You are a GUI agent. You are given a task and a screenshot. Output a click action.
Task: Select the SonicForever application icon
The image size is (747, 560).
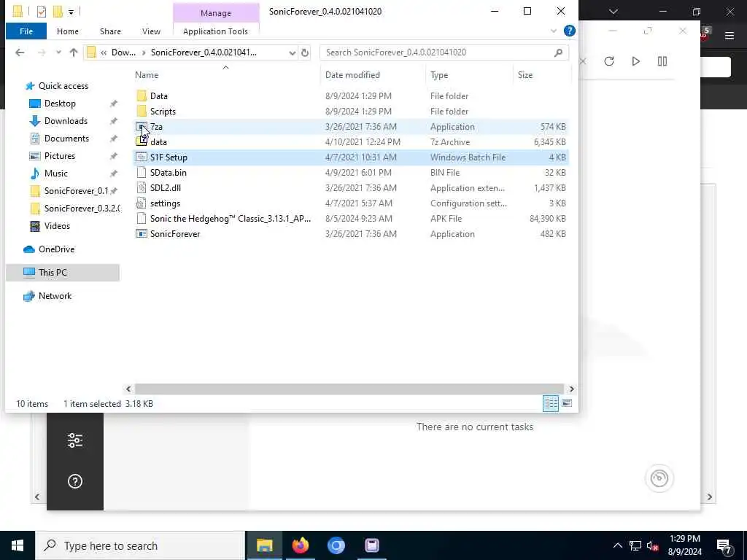(142, 233)
